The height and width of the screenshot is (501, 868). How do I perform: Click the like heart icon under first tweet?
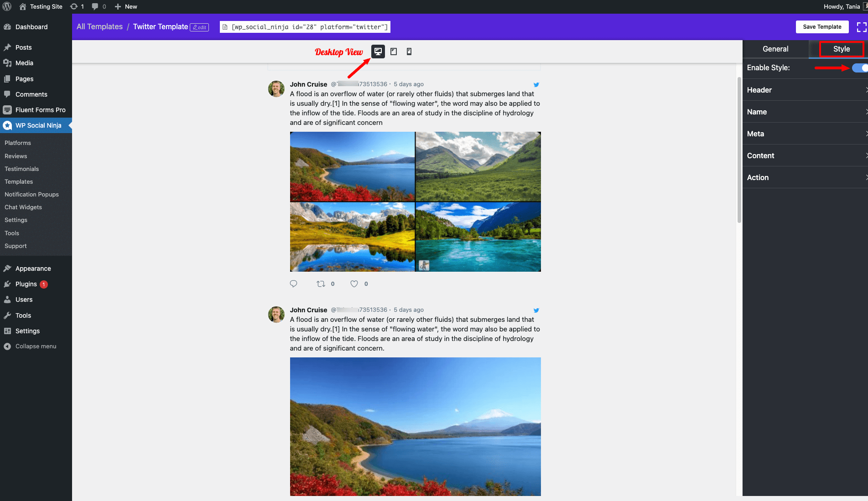[354, 283]
